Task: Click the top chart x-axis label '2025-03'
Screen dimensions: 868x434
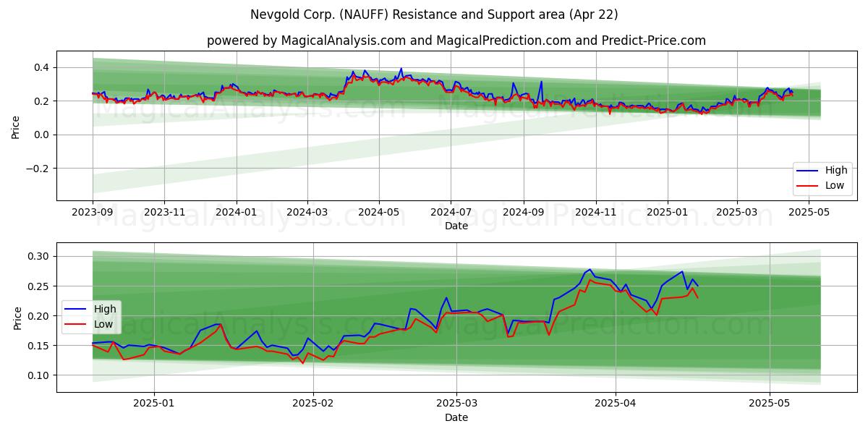Action: (737, 213)
